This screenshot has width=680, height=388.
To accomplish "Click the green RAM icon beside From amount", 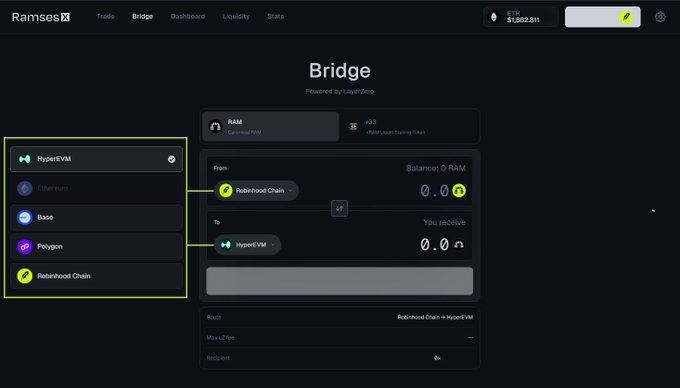I will point(459,190).
